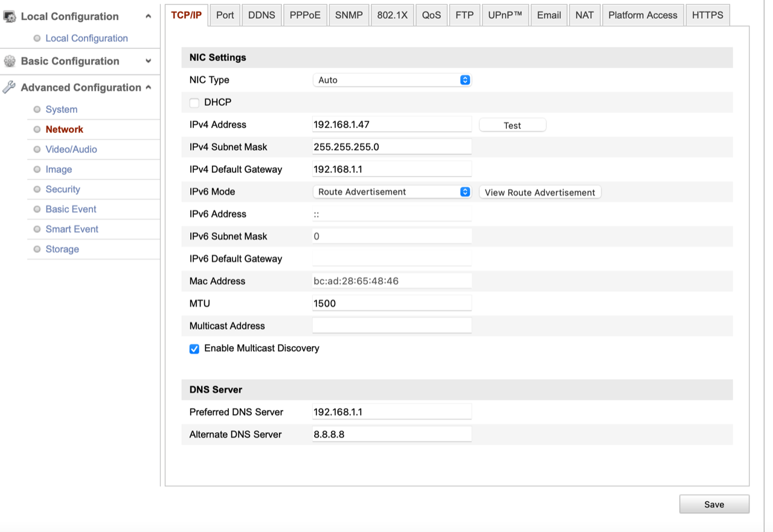Switch to the Platform Access tab
Image resolution: width=773 pixels, height=532 pixels.
(643, 15)
